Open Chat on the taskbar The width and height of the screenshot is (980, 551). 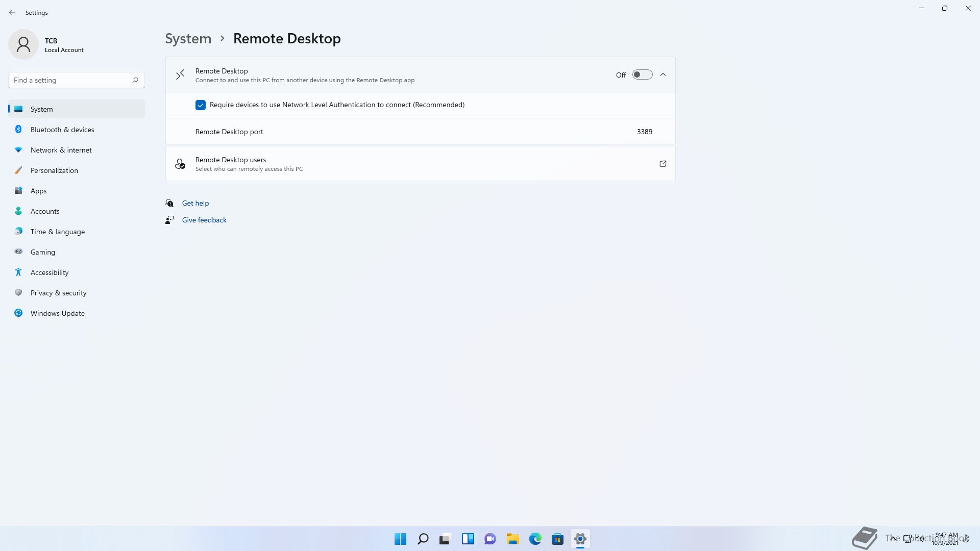point(491,539)
